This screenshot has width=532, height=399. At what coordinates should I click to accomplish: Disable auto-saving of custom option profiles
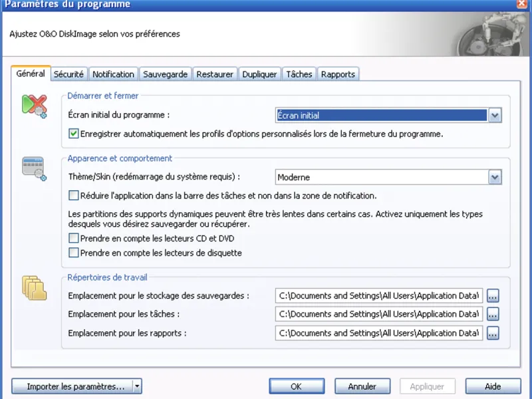pos(73,134)
